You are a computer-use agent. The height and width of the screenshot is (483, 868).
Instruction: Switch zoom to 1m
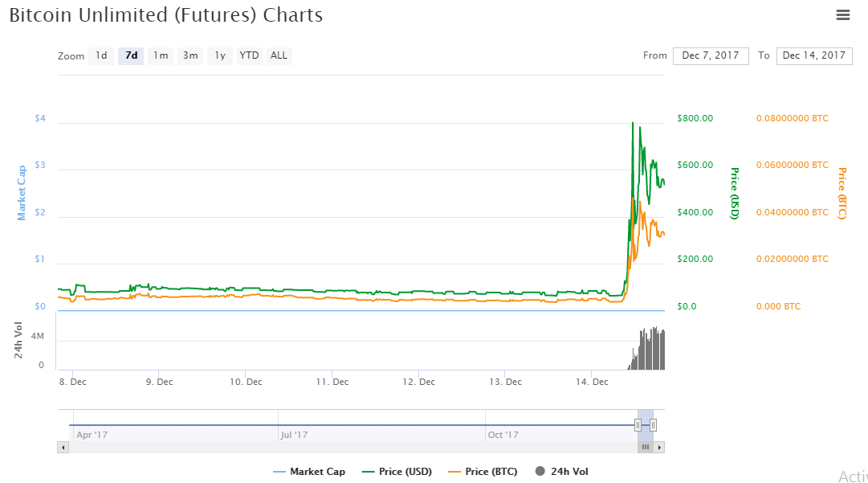click(x=161, y=55)
